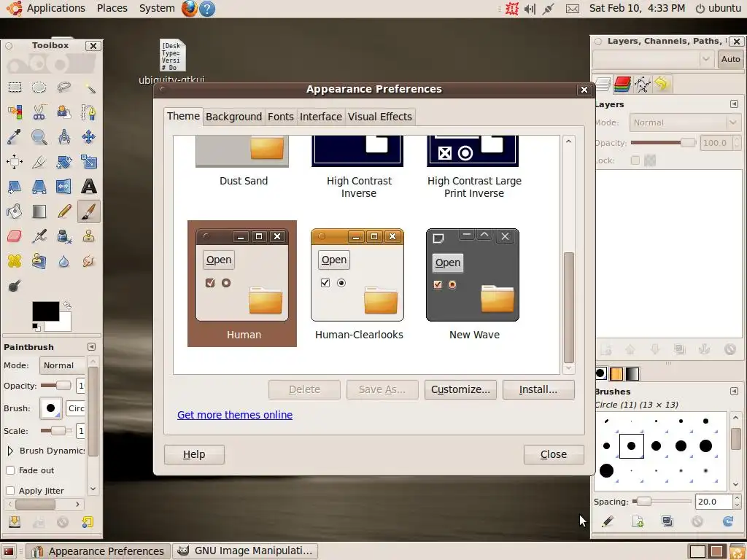Pick the Eraser tool

(15, 236)
